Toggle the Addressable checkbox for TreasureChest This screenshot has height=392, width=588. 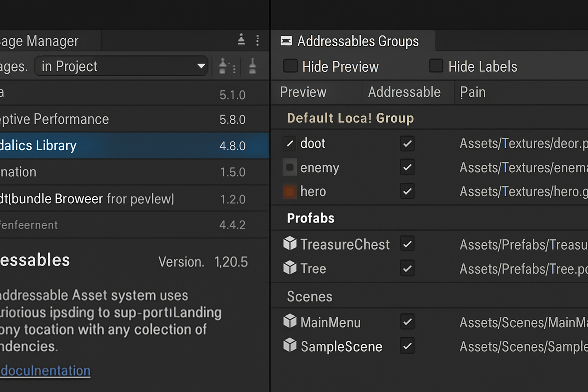click(x=407, y=244)
